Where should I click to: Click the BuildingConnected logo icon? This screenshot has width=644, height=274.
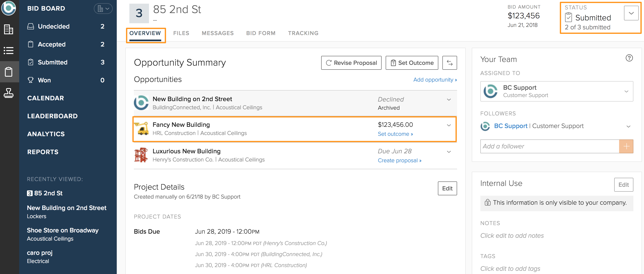pos(9,9)
